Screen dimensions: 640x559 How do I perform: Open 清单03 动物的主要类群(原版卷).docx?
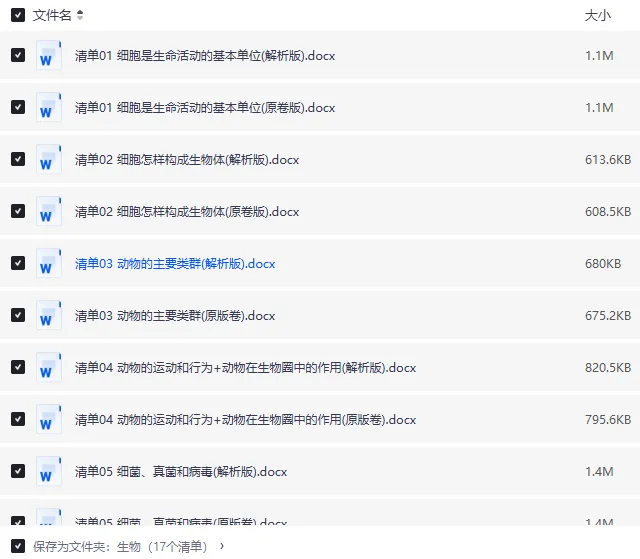click(175, 315)
